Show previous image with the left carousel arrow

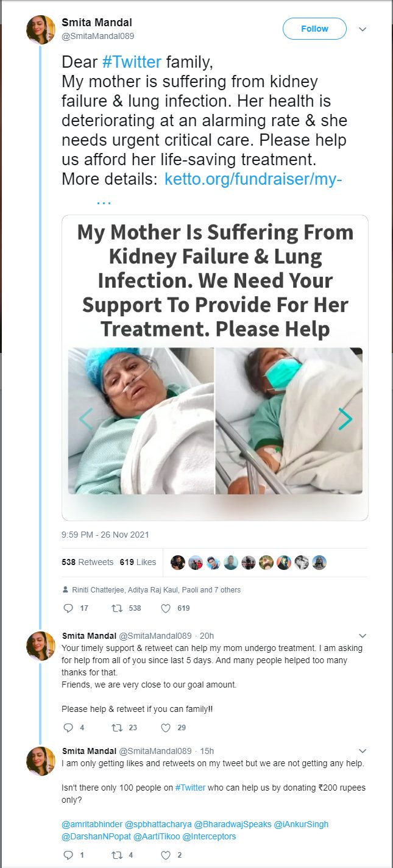(85, 419)
